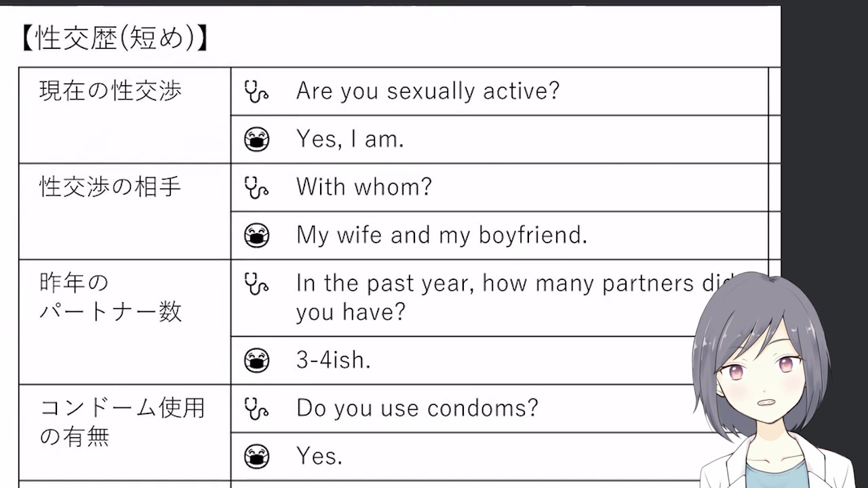This screenshot has height=488, width=868.
Task: Select the 昨年のパートナー数 row label
Action: (111, 298)
